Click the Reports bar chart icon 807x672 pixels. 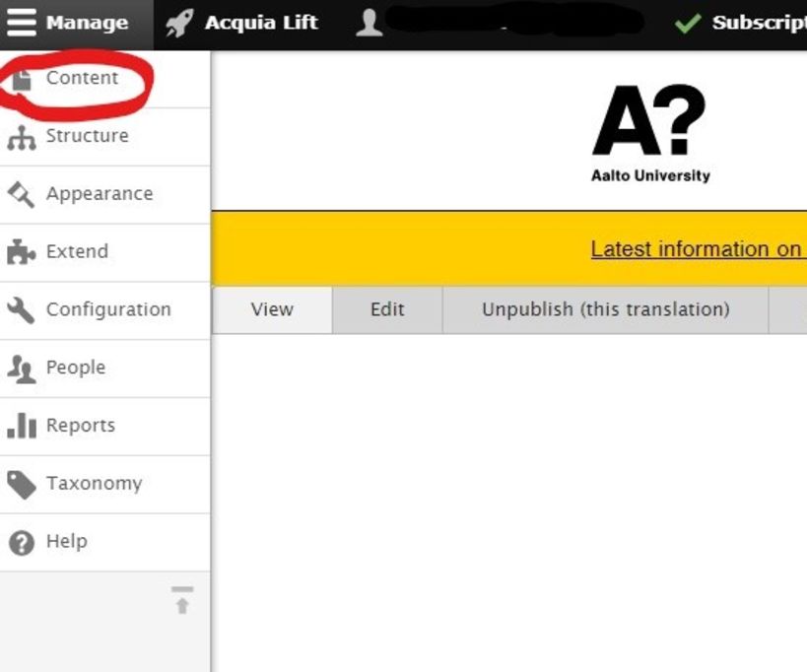click(21, 426)
